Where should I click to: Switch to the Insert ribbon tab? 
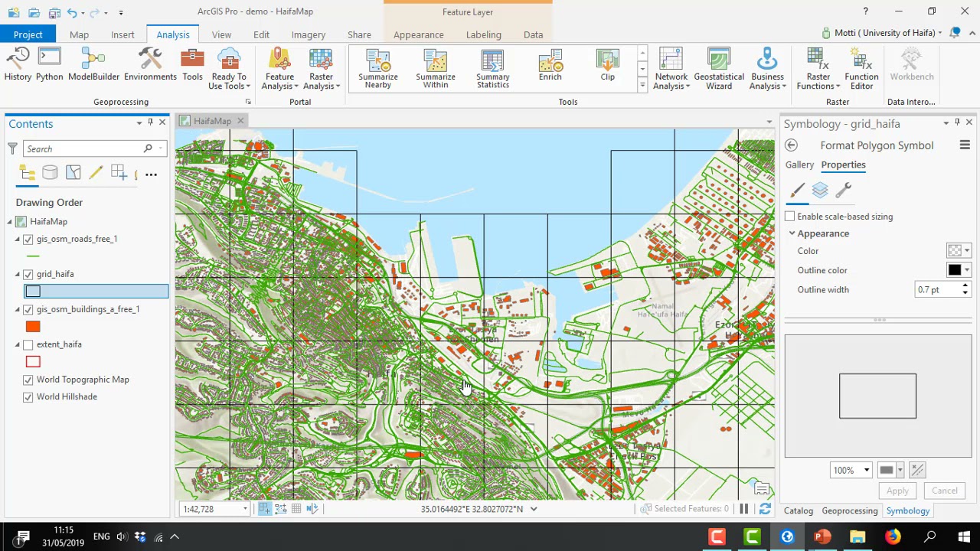pos(122,34)
